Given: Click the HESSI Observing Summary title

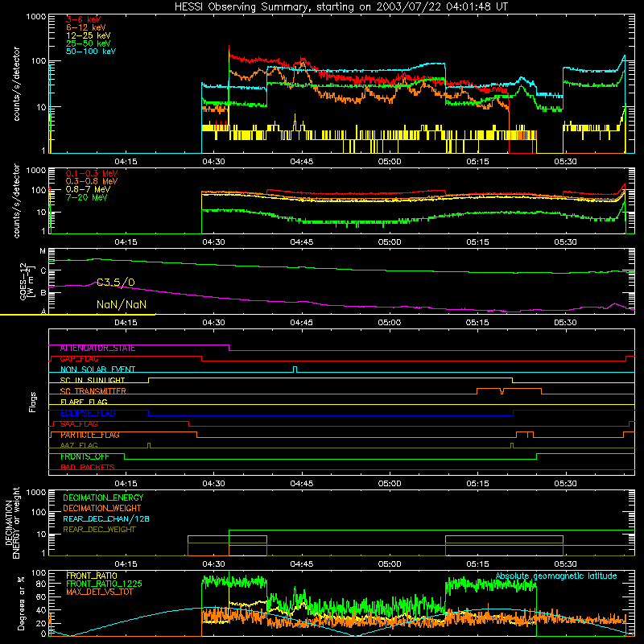Looking at the screenshot, I should pyautogui.click(x=341, y=7).
